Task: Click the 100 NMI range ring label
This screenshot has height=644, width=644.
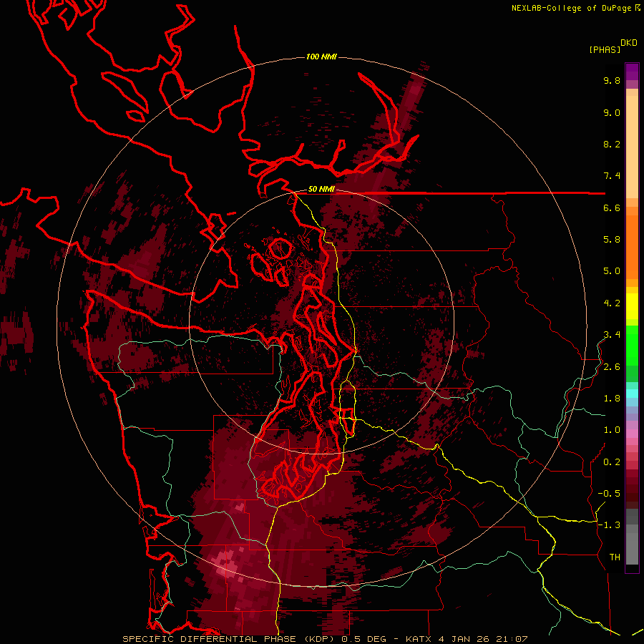Action: pos(321,57)
